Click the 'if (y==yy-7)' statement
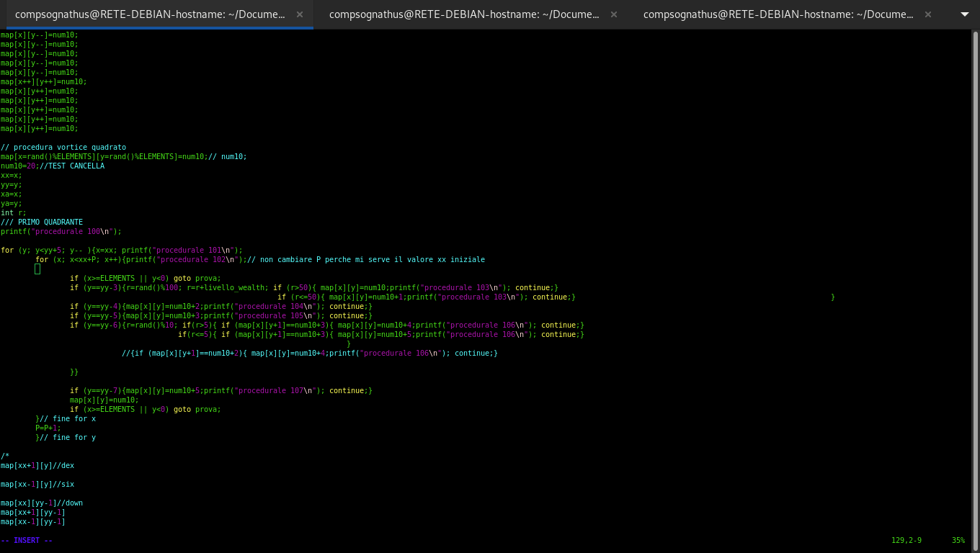The image size is (980, 553). pyautogui.click(x=221, y=390)
